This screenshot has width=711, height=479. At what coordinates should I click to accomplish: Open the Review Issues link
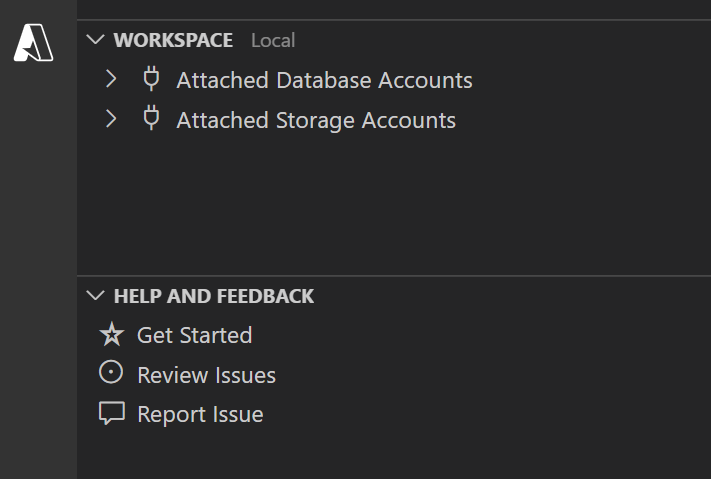pyautogui.click(x=206, y=375)
